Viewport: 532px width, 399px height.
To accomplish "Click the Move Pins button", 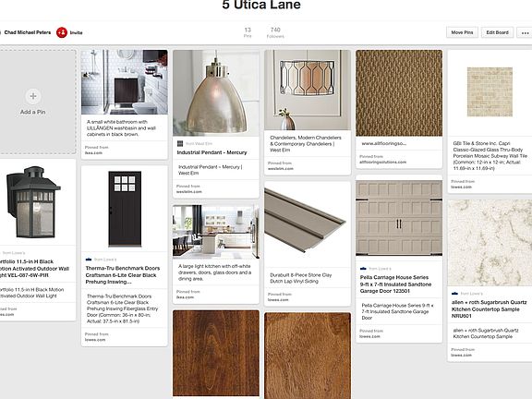I will [x=462, y=32].
